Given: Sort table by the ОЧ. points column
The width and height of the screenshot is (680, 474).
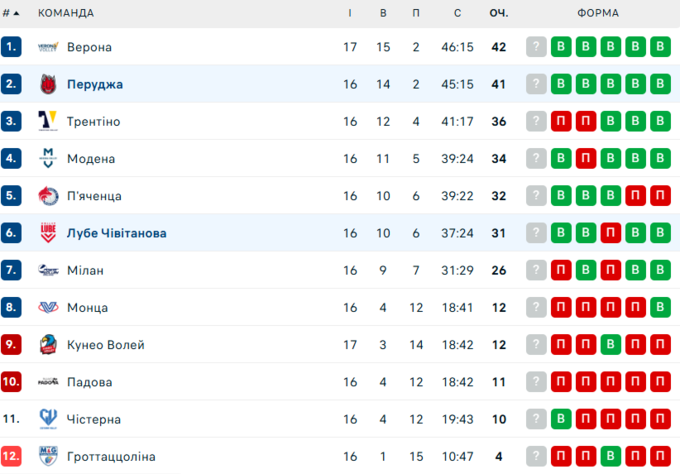Looking at the screenshot, I should (x=498, y=13).
